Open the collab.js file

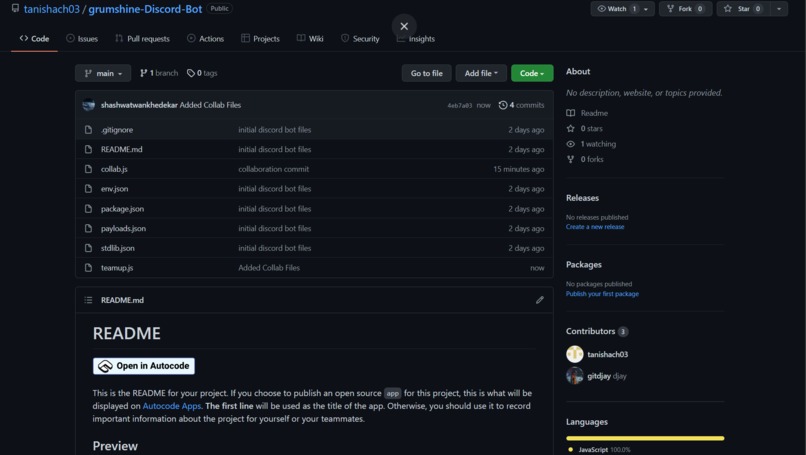coord(114,169)
